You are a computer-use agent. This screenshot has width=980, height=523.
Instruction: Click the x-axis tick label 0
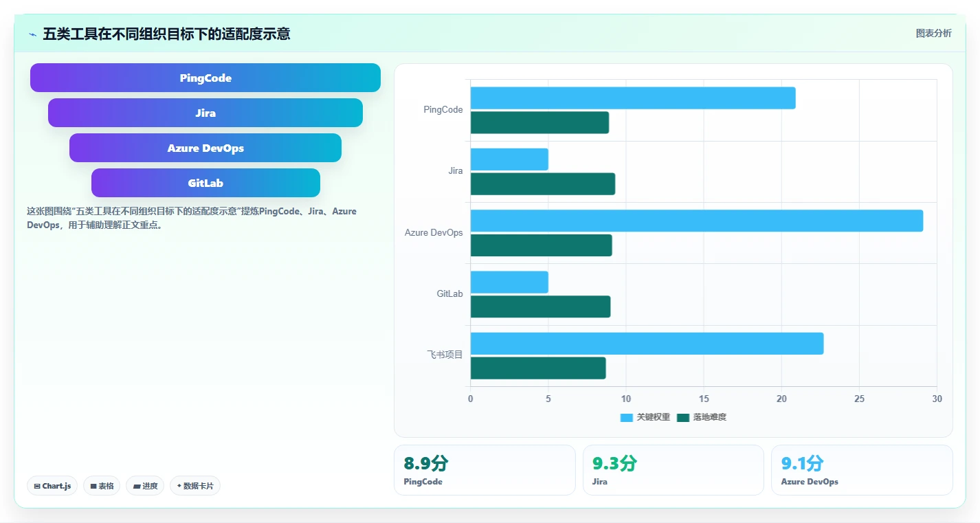point(471,399)
